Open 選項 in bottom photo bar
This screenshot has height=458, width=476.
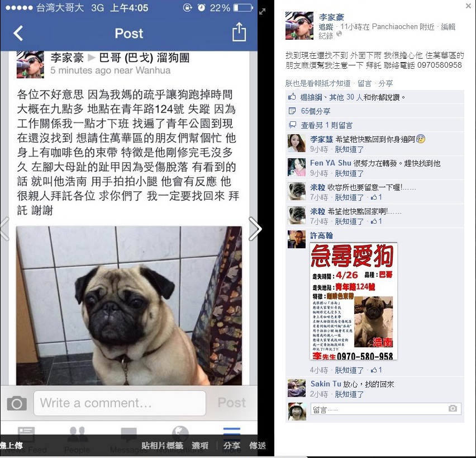pyautogui.click(x=200, y=446)
